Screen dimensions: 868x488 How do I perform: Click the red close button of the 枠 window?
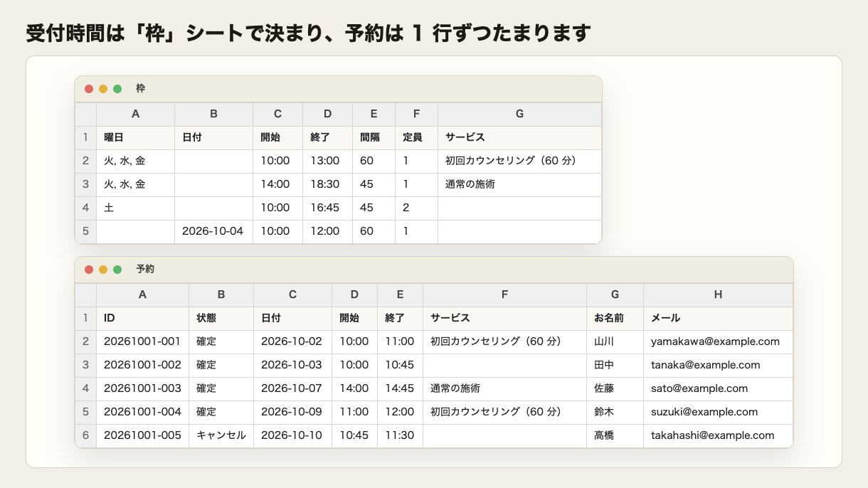coord(89,89)
